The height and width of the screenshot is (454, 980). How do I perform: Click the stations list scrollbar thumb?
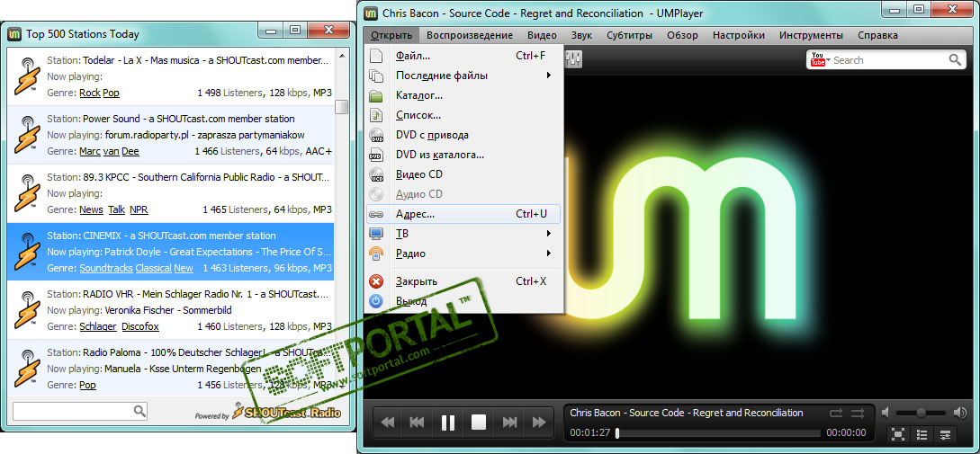coord(341,107)
